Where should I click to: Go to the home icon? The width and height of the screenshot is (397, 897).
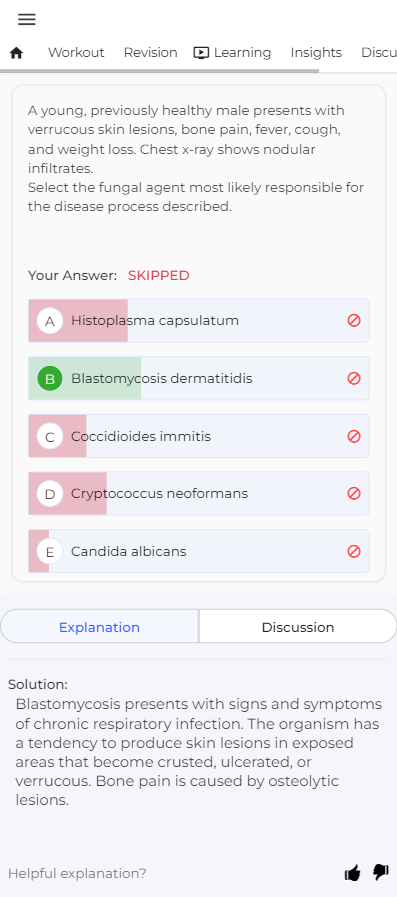pyautogui.click(x=17, y=53)
